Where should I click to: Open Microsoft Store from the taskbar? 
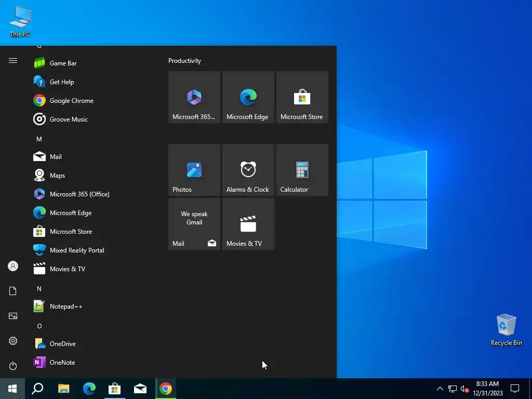coord(115,389)
